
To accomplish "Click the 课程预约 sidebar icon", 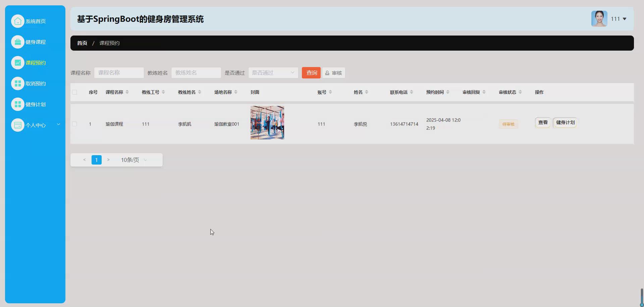I will point(18,62).
